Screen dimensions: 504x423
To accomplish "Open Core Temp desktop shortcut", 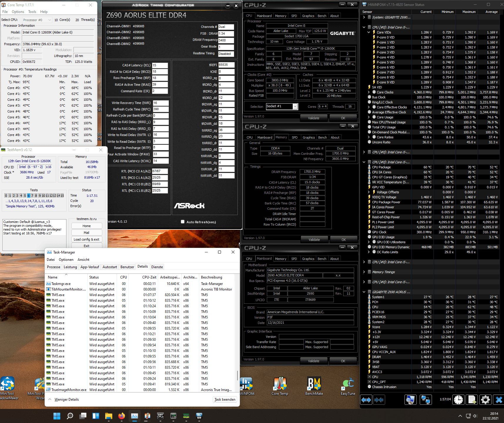I will (x=280, y=386).
